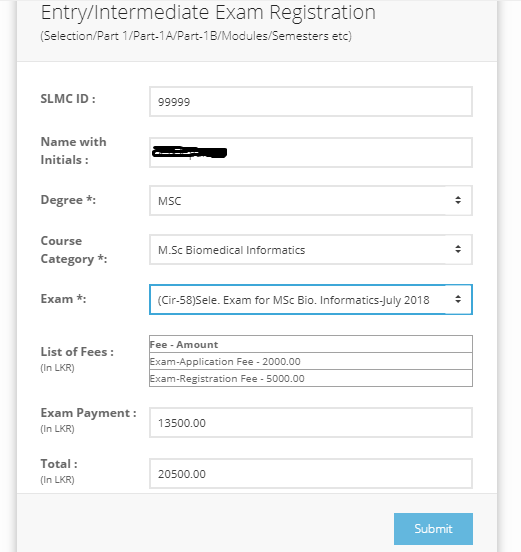Expand the Exam dropdown showing Cir-58 selection
This screenshot has width=521, height=552.
click(x=310, y=299)
